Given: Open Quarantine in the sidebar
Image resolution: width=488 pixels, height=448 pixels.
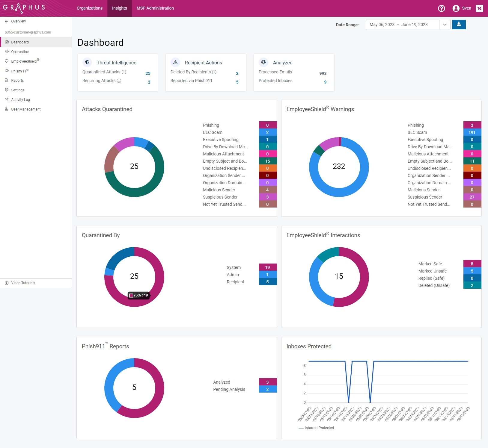Looking at the screenshot, I should (x=20, y=52).
